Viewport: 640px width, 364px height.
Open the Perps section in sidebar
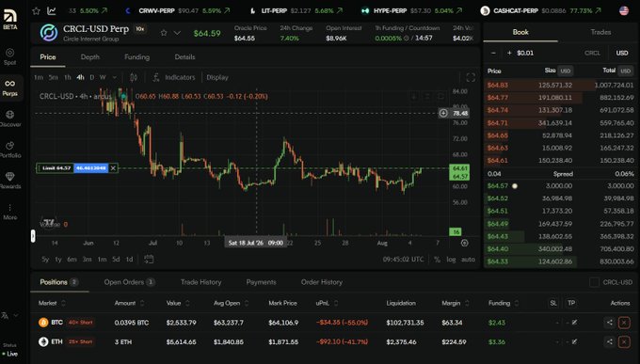9,87
